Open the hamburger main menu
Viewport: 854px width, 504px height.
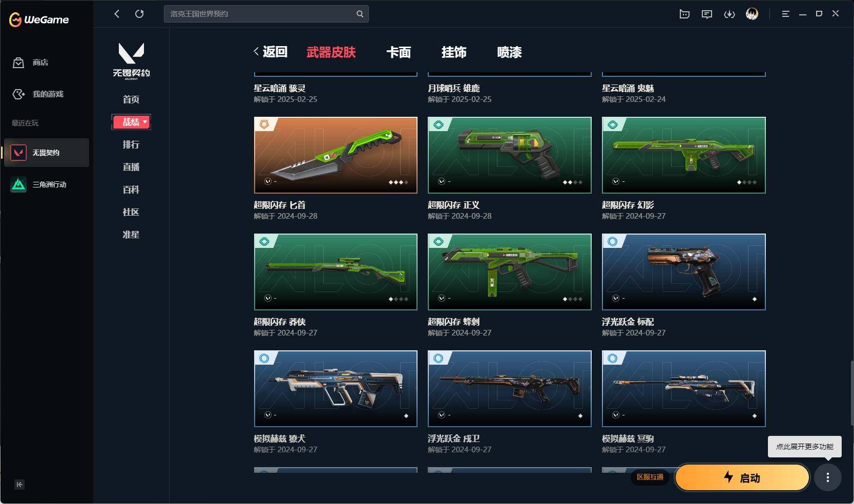point(785,14)
